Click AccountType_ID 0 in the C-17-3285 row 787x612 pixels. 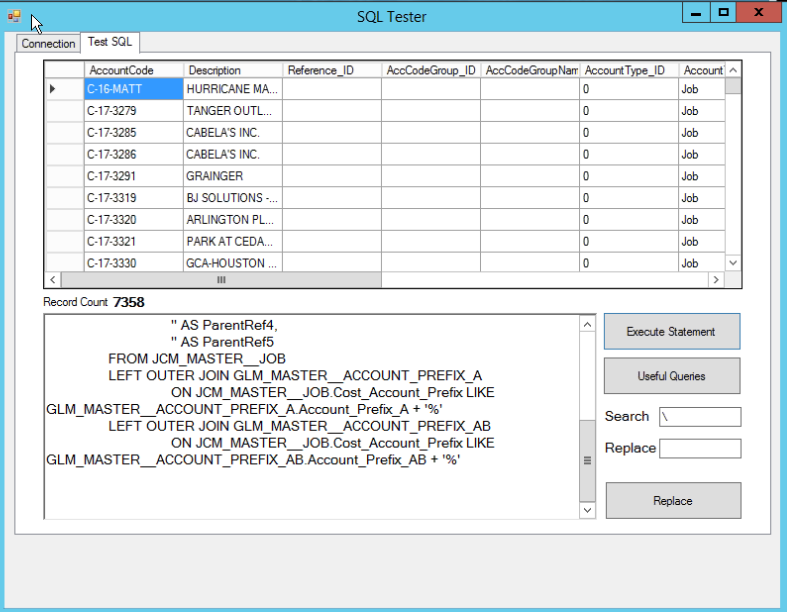628,133
